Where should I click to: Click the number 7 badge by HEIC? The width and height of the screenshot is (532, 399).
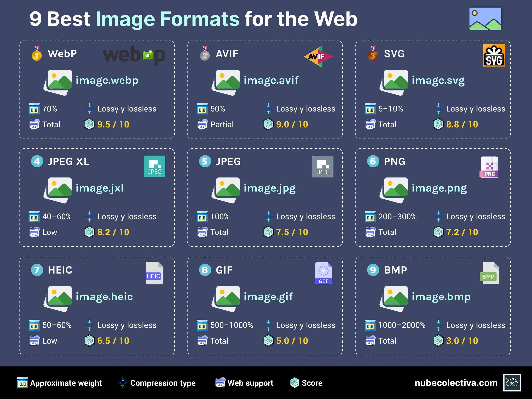tap(37, 270)
